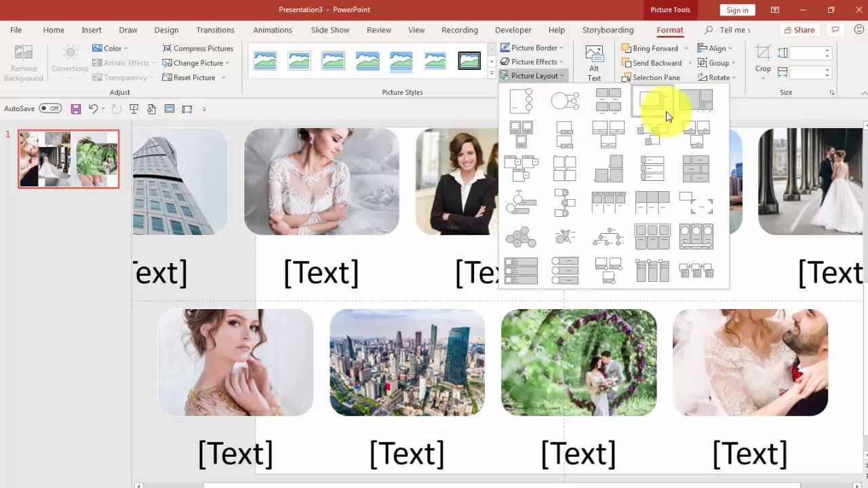Start slideshow from beginning icon
This screenshot has width=868, height=488.
(134, 108)
